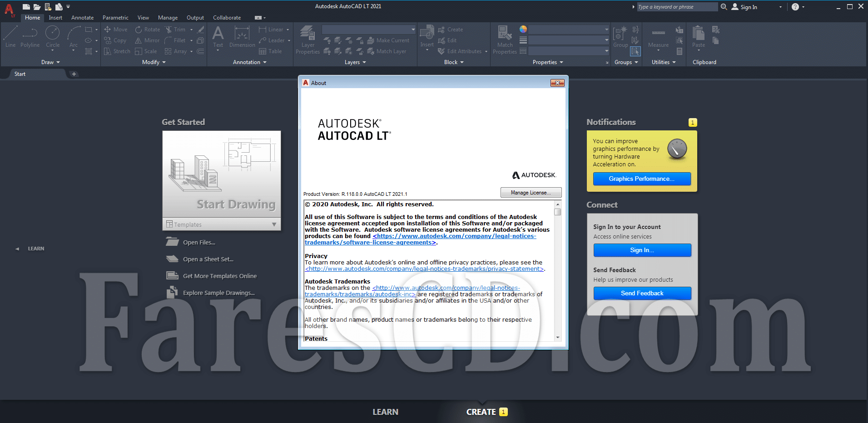Click Open file icon in quick access toolbar
Image resolution: width=868 pixels, height=423 pixels.
coord(37,7)
